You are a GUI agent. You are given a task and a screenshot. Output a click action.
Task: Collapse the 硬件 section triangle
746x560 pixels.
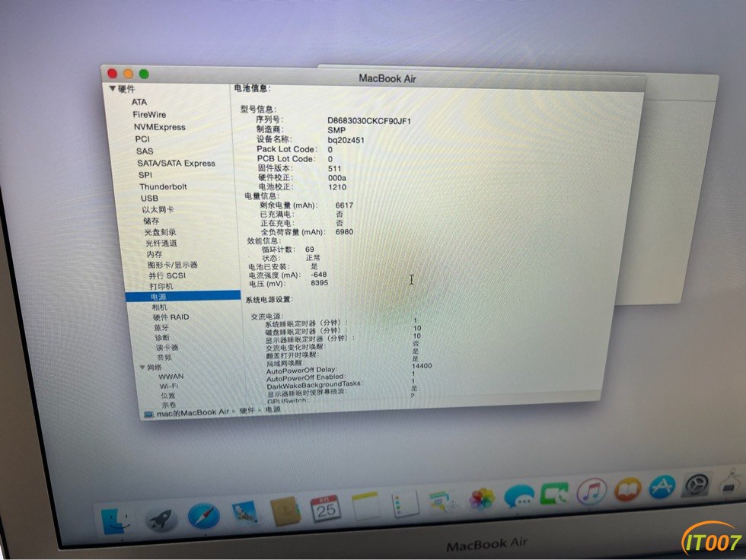point(113,88)
